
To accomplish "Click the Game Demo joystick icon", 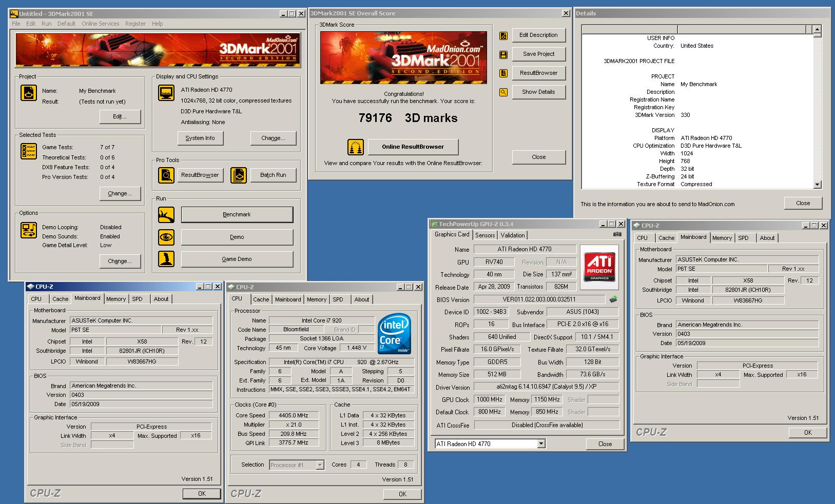I will 166,259.
